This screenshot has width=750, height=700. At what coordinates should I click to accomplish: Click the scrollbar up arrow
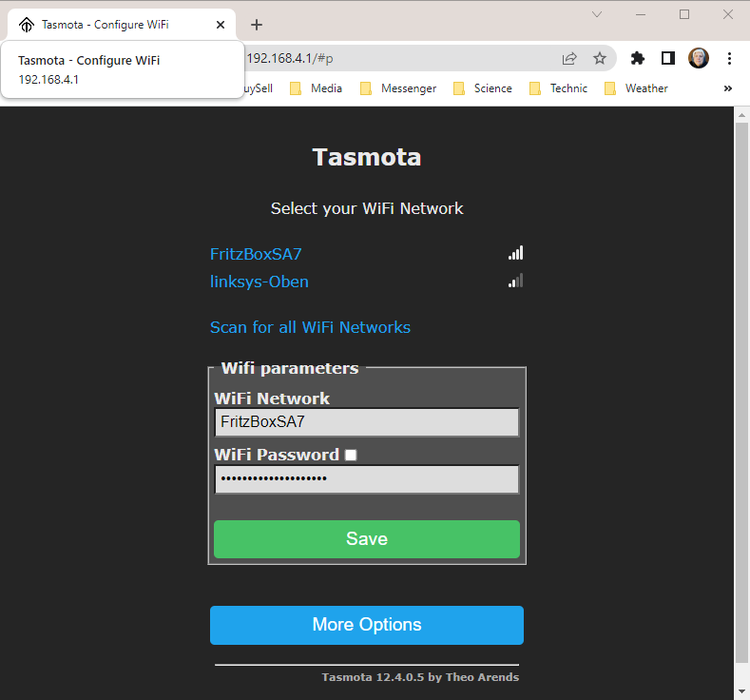tap(741, 115)
